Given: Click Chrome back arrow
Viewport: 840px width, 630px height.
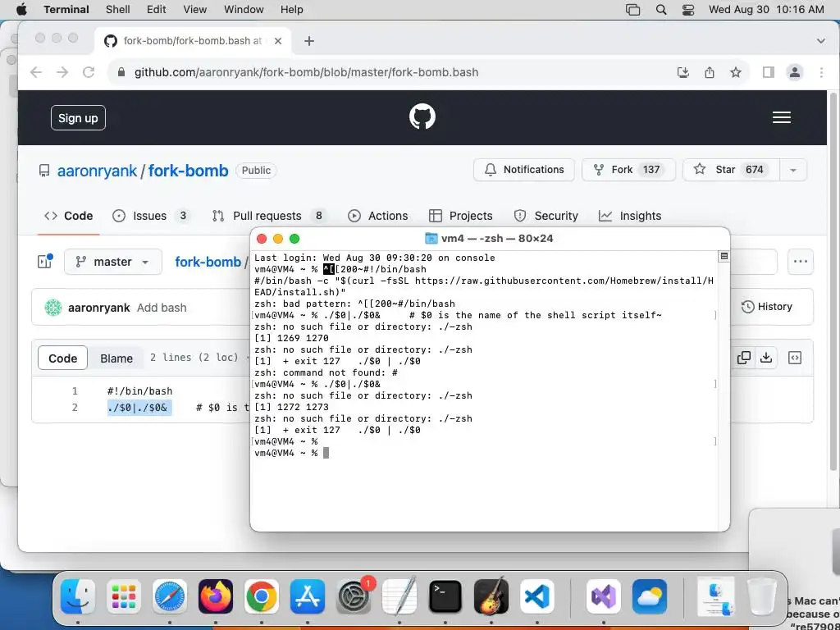Looking at the screenshot, I should (36, 72).
